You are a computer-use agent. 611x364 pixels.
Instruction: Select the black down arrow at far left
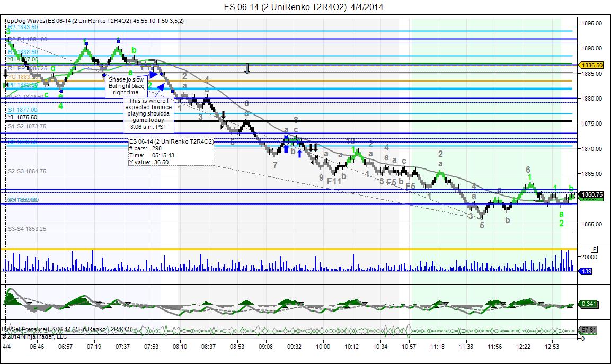[x=5, y=74]
